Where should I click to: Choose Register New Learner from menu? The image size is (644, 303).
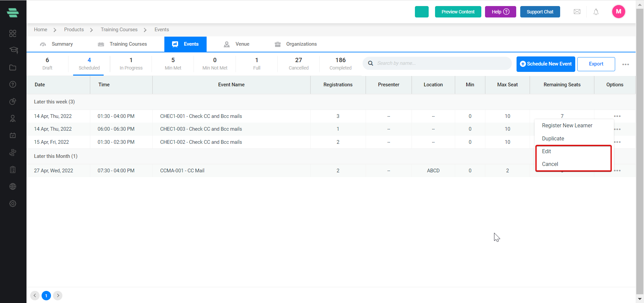[x=567, y=125]
